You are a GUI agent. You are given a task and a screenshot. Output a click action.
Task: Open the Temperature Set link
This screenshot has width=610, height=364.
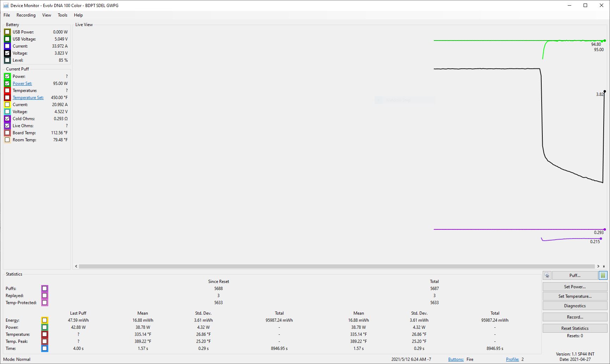tap(28, 98)
